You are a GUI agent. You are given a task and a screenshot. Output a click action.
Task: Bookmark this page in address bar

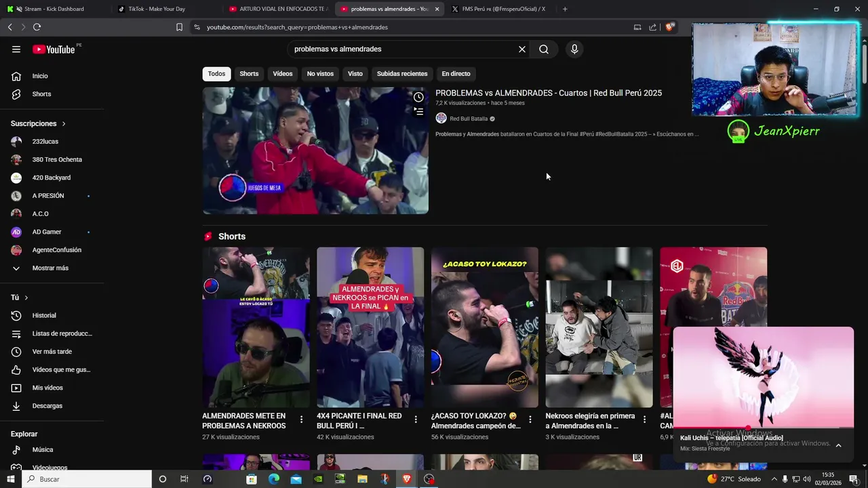tap(179, 27)
